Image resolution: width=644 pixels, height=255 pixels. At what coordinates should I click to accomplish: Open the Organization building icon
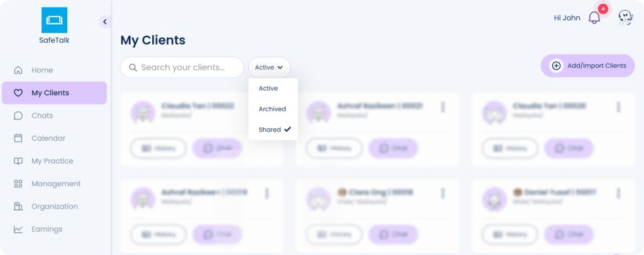point(18,207)
